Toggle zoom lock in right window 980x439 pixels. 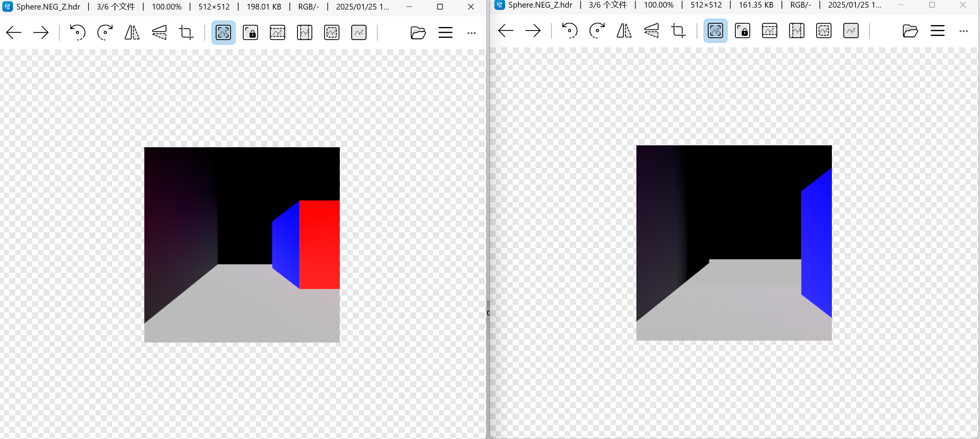743,31
